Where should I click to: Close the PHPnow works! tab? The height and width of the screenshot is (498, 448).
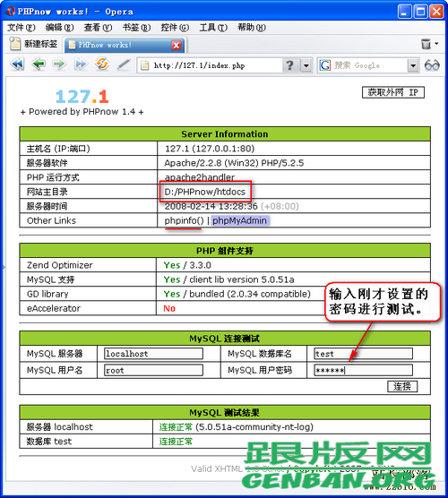pos(177,45)
